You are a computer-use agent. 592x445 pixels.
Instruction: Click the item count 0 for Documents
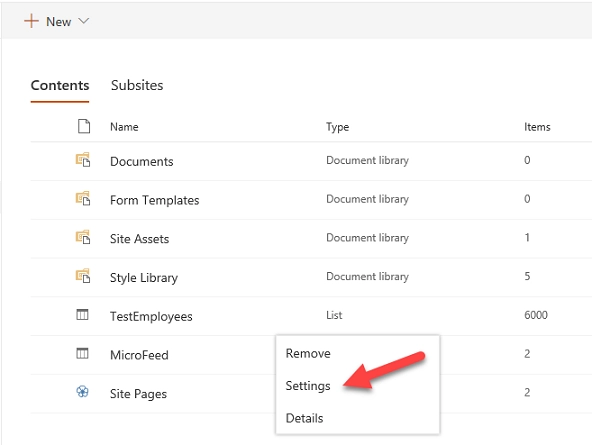[527, 160]
